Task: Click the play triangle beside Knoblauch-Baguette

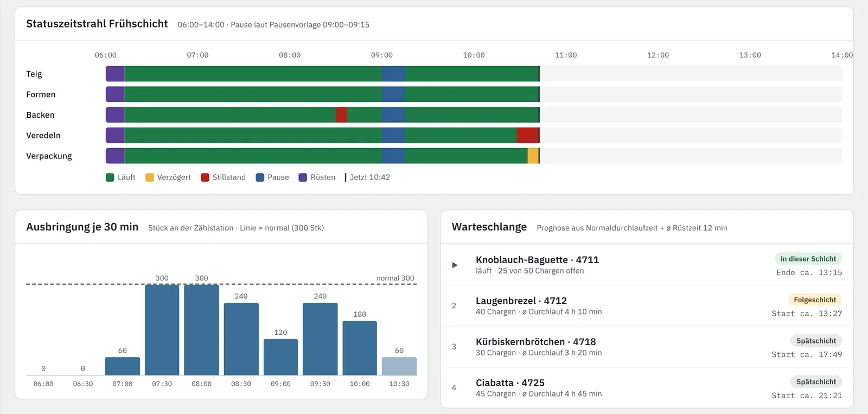Action: click(x=455, y=265)
